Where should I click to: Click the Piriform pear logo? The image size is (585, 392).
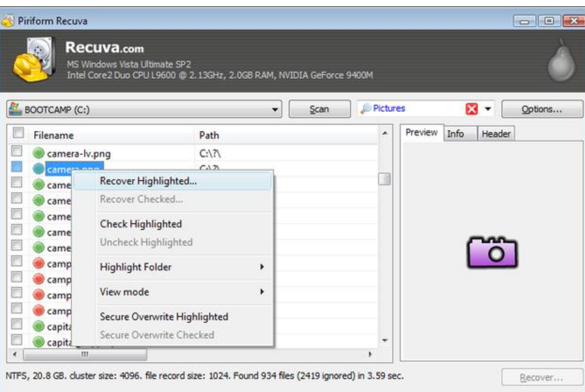click(561, 60)
